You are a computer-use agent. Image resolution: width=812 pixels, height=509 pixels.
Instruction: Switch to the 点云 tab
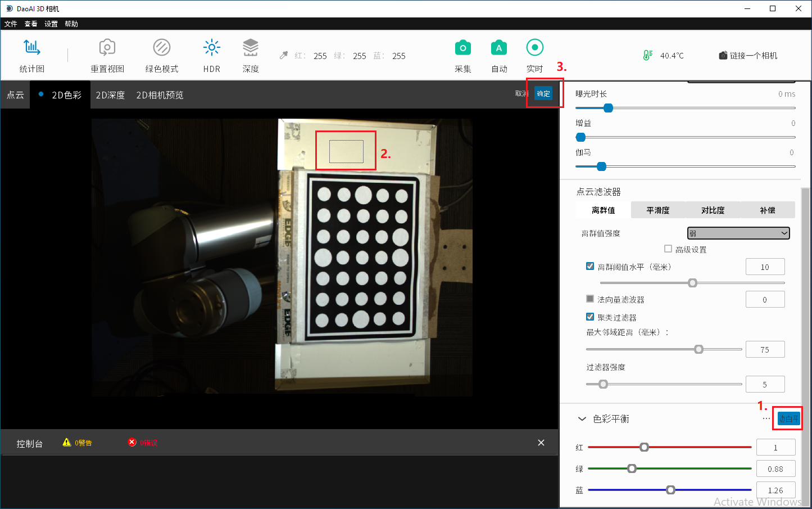click(15, 95)
